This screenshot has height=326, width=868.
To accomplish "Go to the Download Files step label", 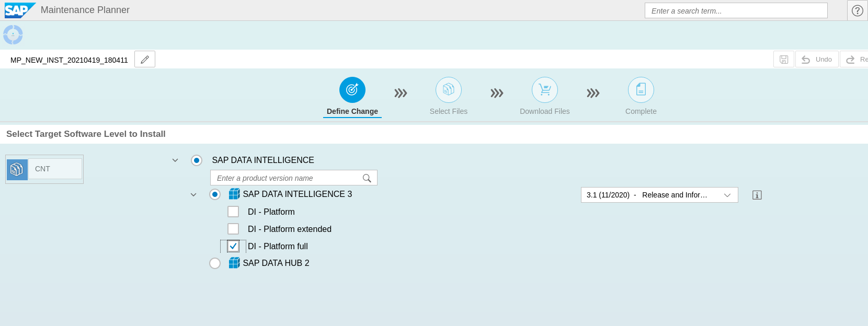I will coord(545,111).
